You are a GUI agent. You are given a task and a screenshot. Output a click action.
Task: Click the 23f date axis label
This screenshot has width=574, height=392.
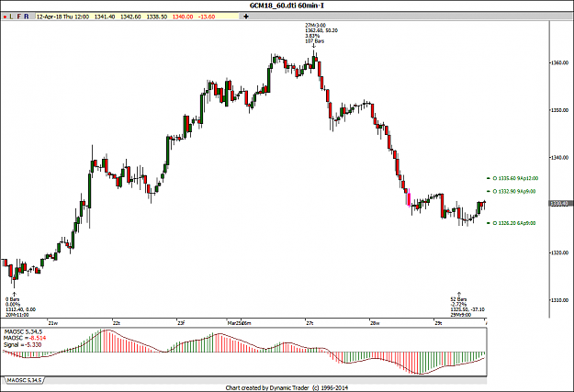coord(181,323)
